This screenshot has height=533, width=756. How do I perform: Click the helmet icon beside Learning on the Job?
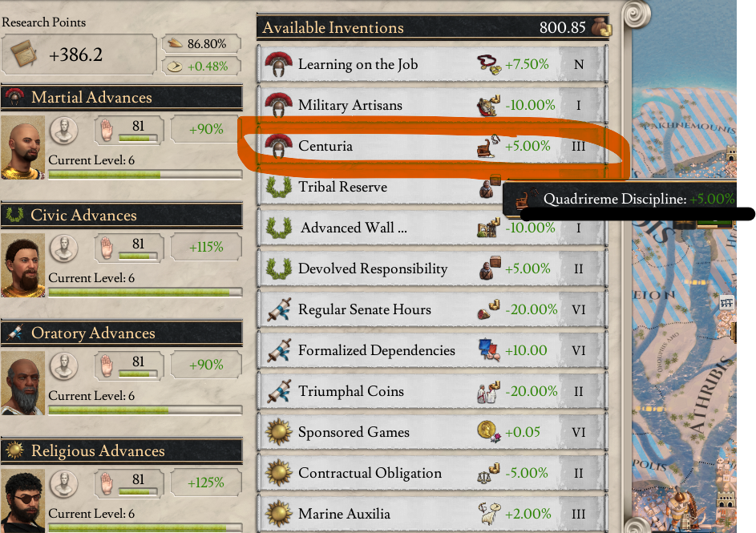point(278,64)
